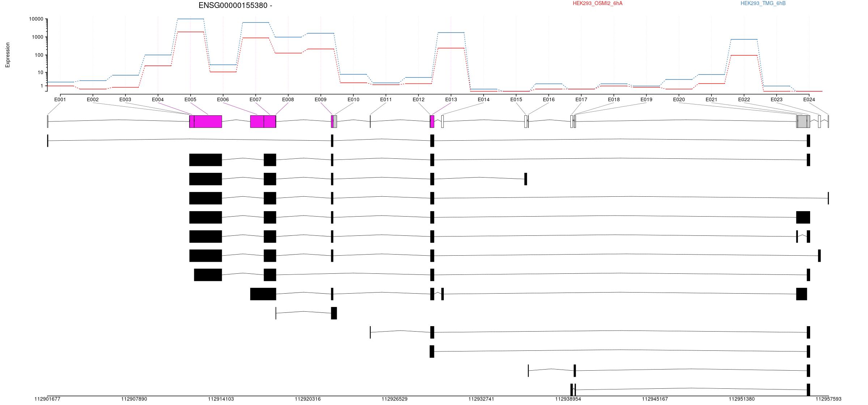Click genomic coordinate 112951380

pos(742,399)
